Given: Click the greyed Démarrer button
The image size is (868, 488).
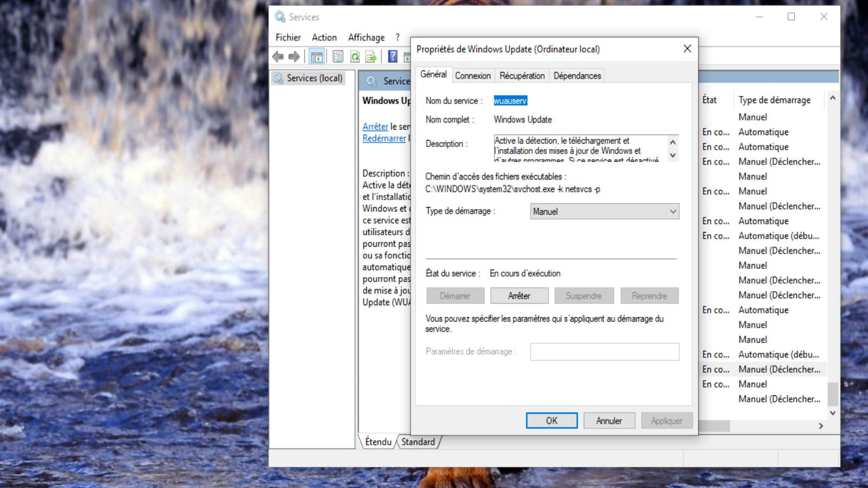Looking at the screenshot, I should (x=455, y=296).
